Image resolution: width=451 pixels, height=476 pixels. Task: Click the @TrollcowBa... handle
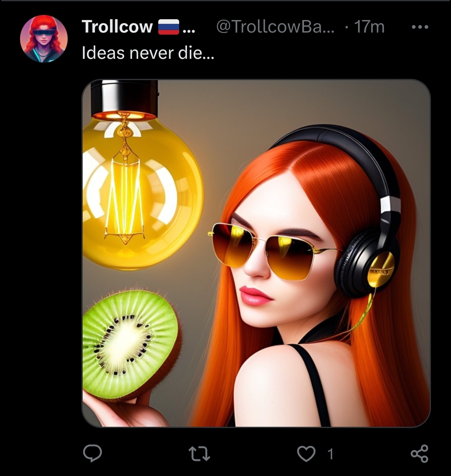click(x=275, y=27)
